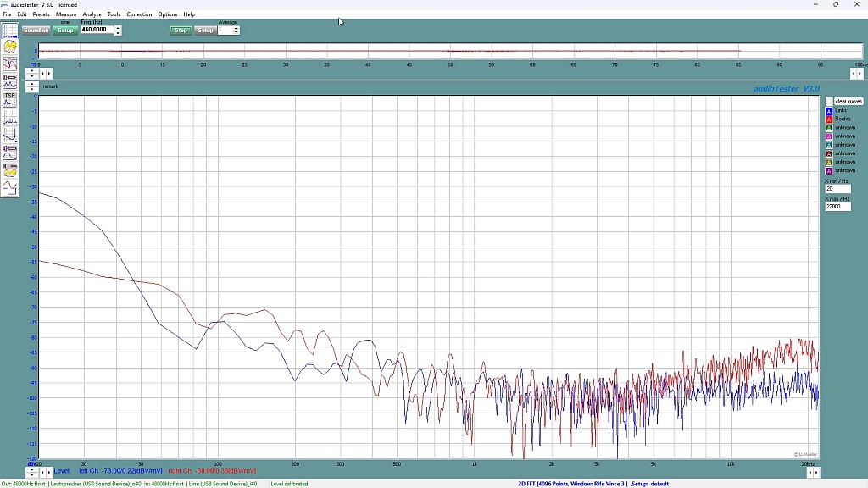Screen dimensions: 868x488
Task: Click the remark label text
Action: 50,86
